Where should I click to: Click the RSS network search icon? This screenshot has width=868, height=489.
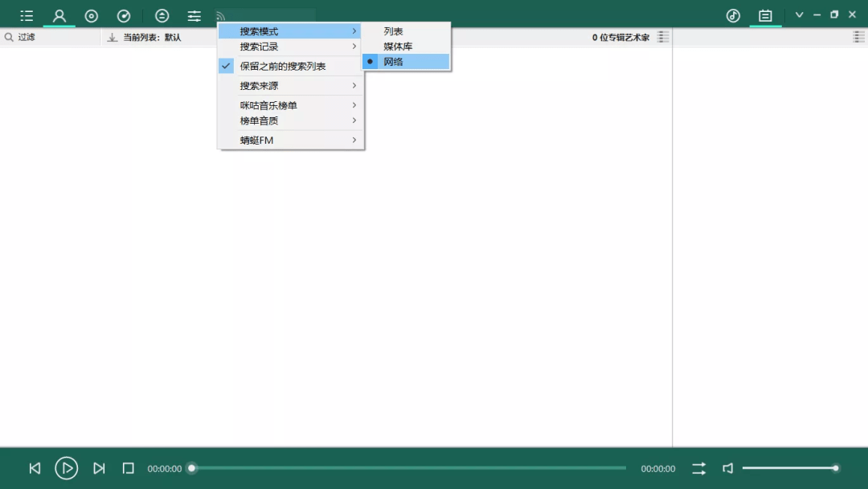coord(220,16)
